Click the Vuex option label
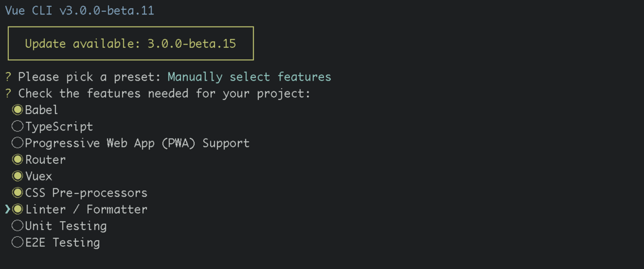This screenshot has height=269, width=644. point(38,176)
